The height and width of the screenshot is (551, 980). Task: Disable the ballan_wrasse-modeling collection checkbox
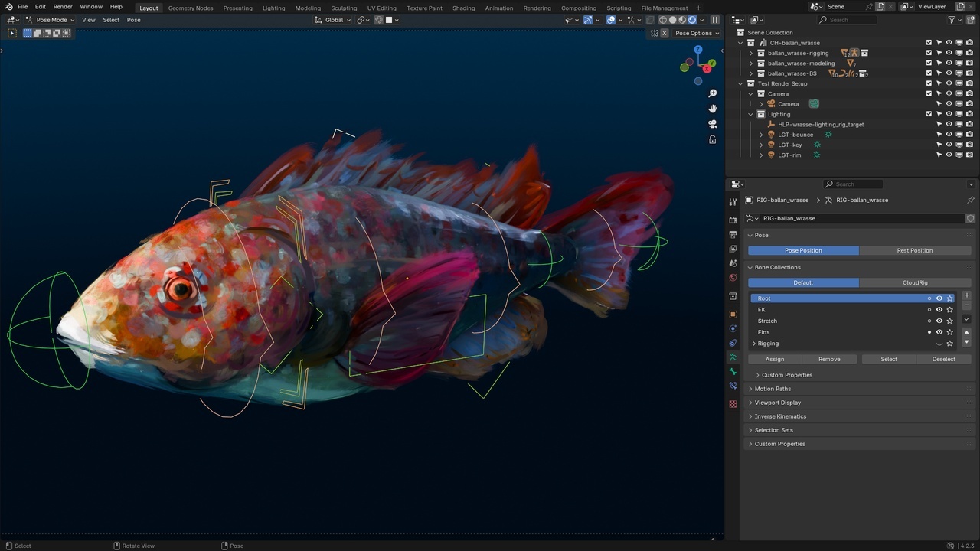[x=929, y=63]
